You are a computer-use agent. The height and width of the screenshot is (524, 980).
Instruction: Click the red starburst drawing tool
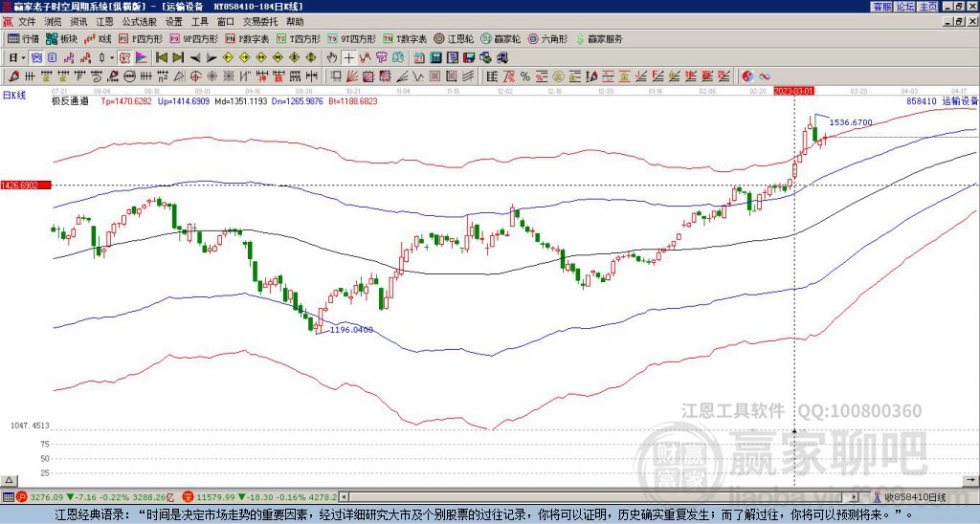pyautogui.click(x=212, y=76)
